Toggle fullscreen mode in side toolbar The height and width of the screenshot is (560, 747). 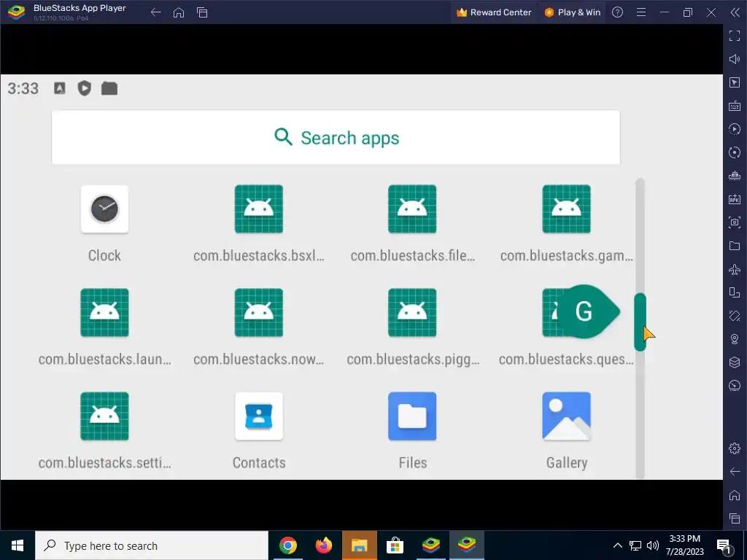pos(735,36)
